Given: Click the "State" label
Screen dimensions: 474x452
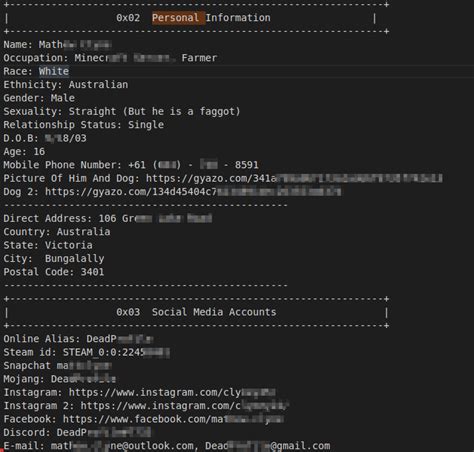Looking at the screenshot, I should [21, 245].
